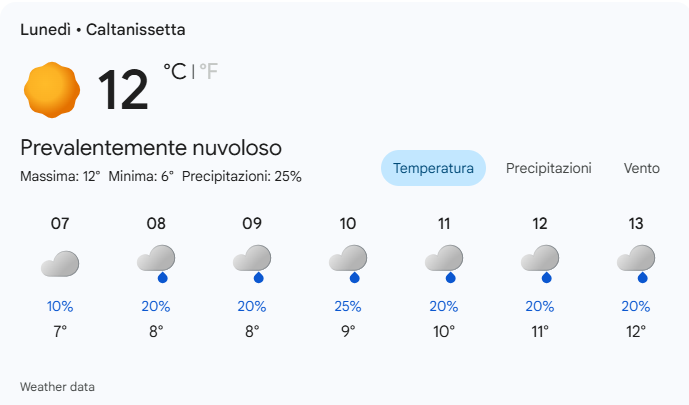This screenshot has width=689, height=405.
Task: Switch units to Fahrenheit
Action: [x=208, y=71]
